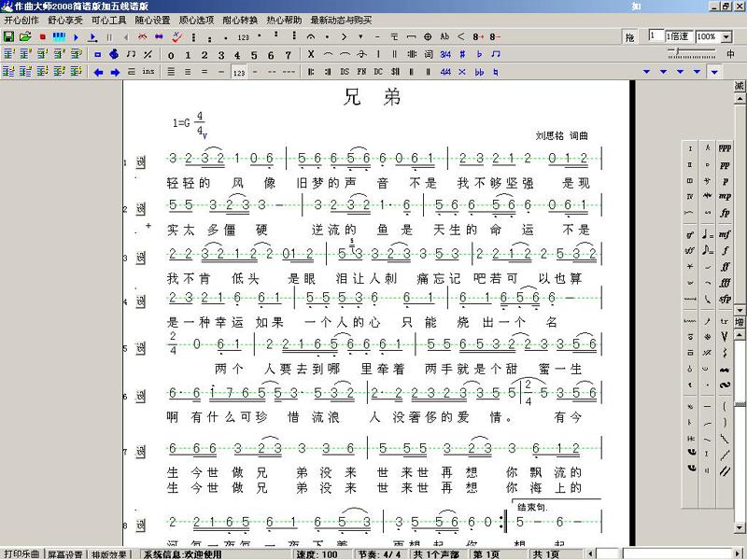Open the 热心帮助 menu
The height and width of the screenshot is (560, 747).
(284, 20)
